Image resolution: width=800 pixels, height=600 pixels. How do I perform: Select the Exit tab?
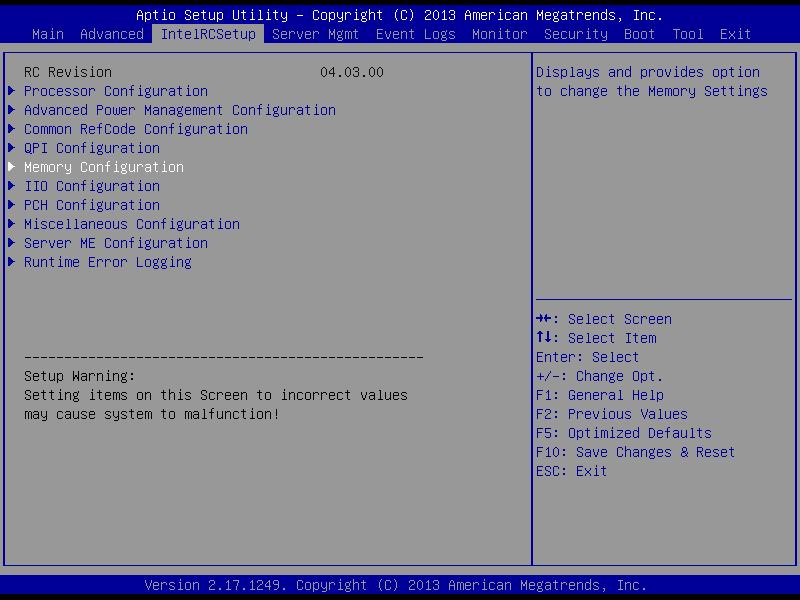(x=736, y=34)
